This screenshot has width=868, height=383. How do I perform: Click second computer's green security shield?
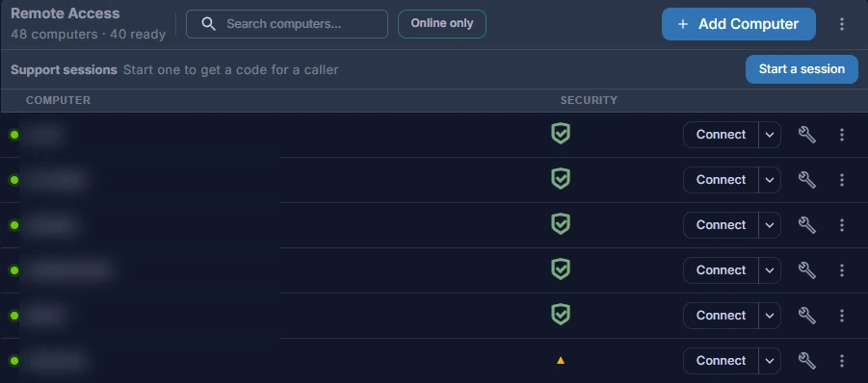(561, 179)
